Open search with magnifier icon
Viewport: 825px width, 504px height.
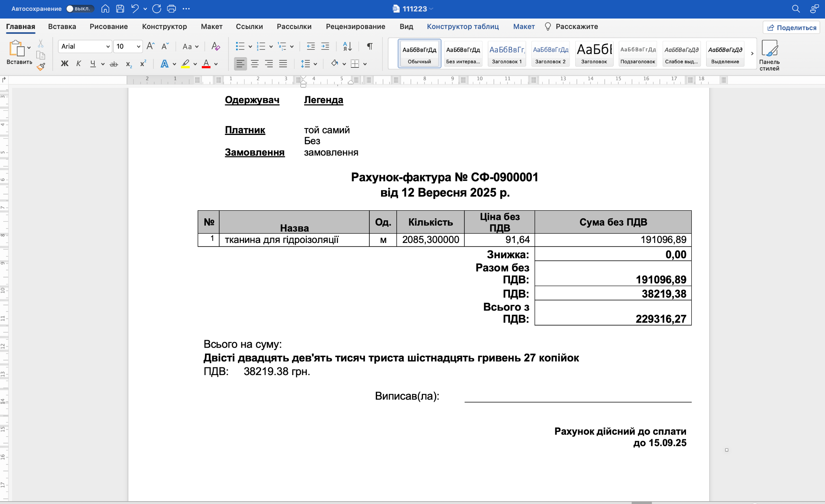coord(796,8)
